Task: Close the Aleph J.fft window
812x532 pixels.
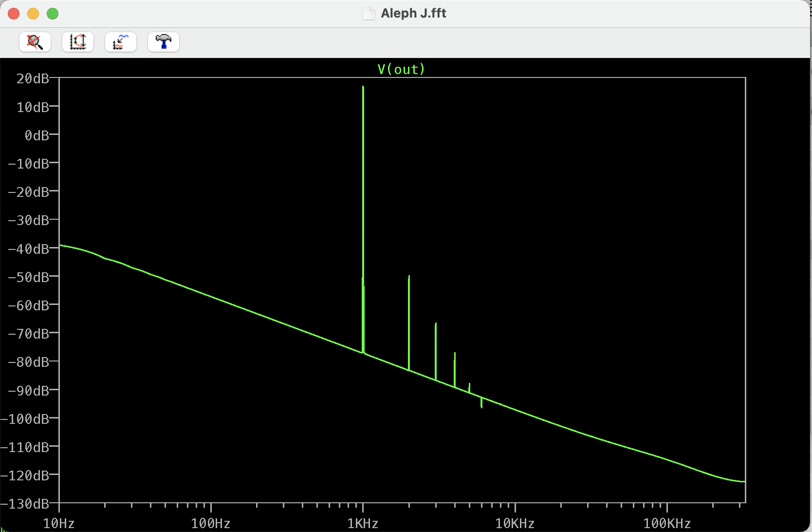Action: tap(14, 14)
